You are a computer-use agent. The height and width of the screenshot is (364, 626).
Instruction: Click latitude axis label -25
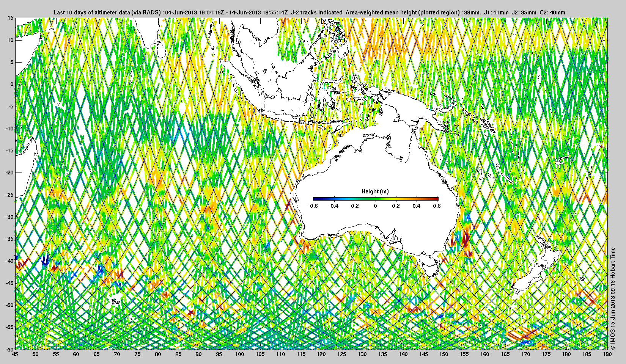click(x=9, y=195)
